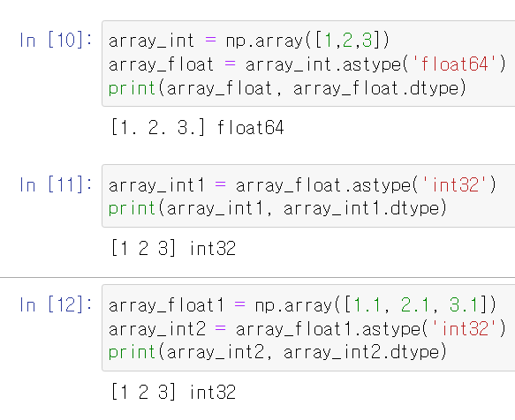Viewport: 515px width, 420px height.
Task: Click print(array_int2, array_int2.dtype) line
Action: 277,352
